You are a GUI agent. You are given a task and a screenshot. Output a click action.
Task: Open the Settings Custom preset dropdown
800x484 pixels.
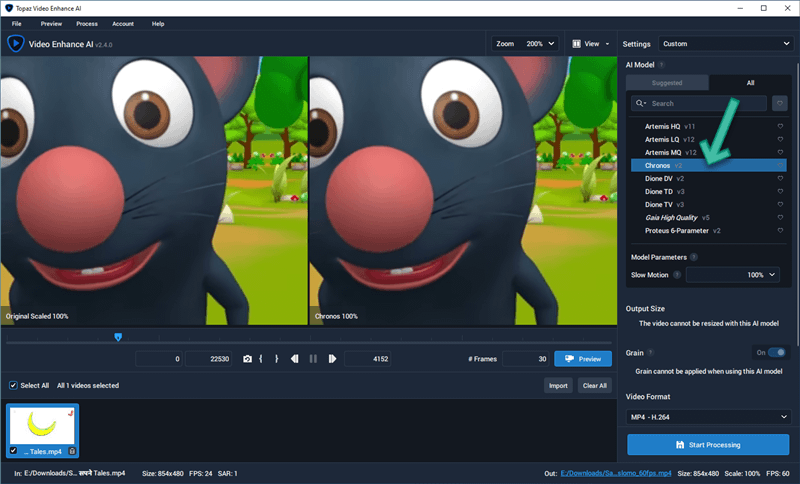point(726,44)
